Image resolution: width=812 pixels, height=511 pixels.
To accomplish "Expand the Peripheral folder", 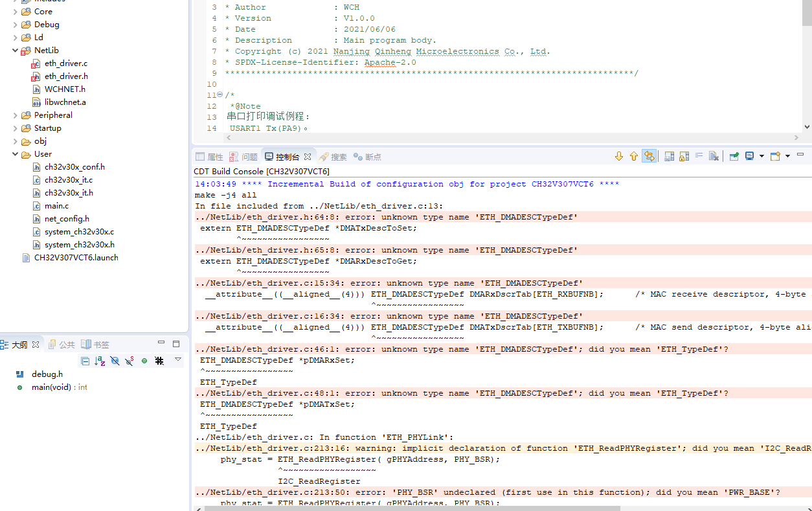I will tap(16, 115).
